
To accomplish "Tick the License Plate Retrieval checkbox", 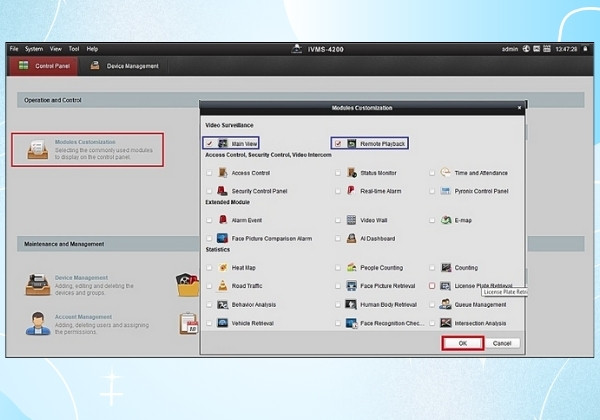I will pyautogui.click(x=432, y=286).
